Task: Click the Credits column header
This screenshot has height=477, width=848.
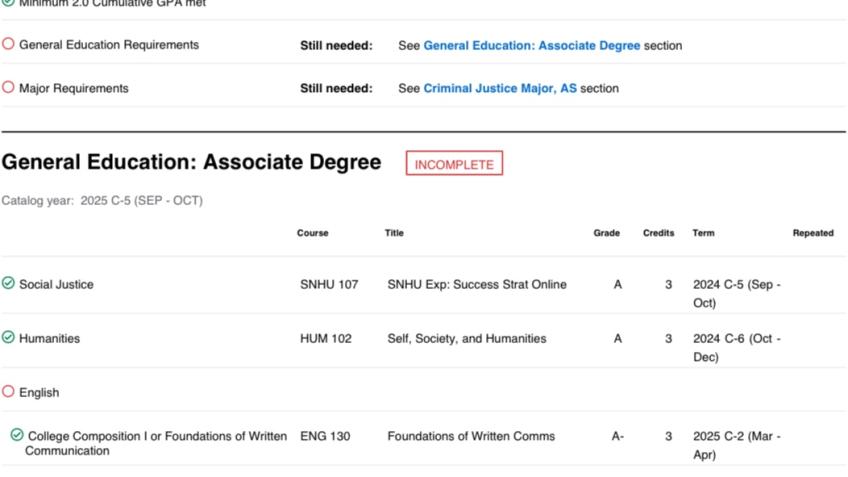Action: (659, 233)
